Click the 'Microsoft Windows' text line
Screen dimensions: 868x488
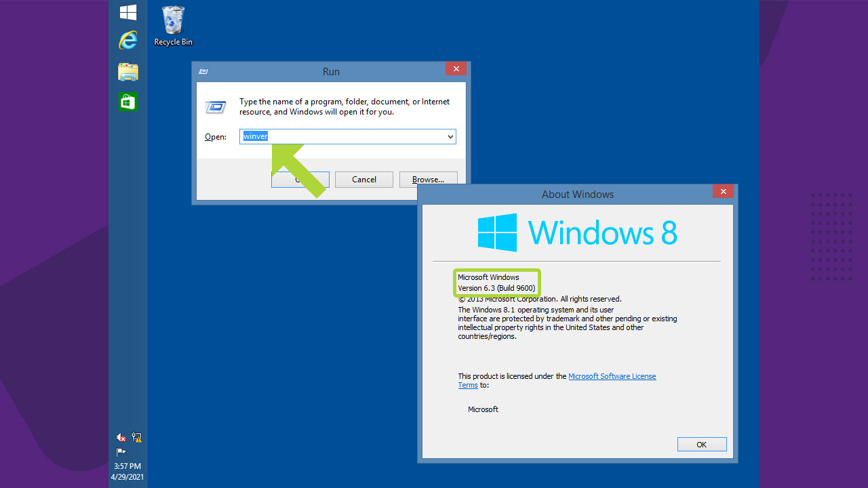pyautogui.click(x=488, y=277)
